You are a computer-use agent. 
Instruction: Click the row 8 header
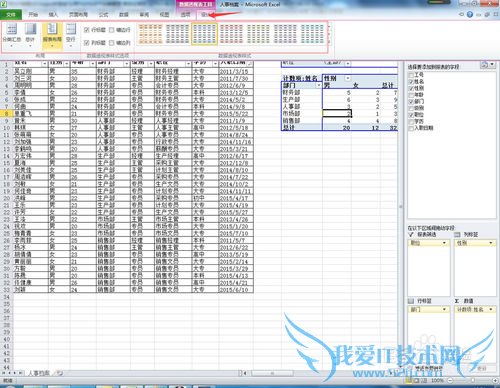point(6,114)
